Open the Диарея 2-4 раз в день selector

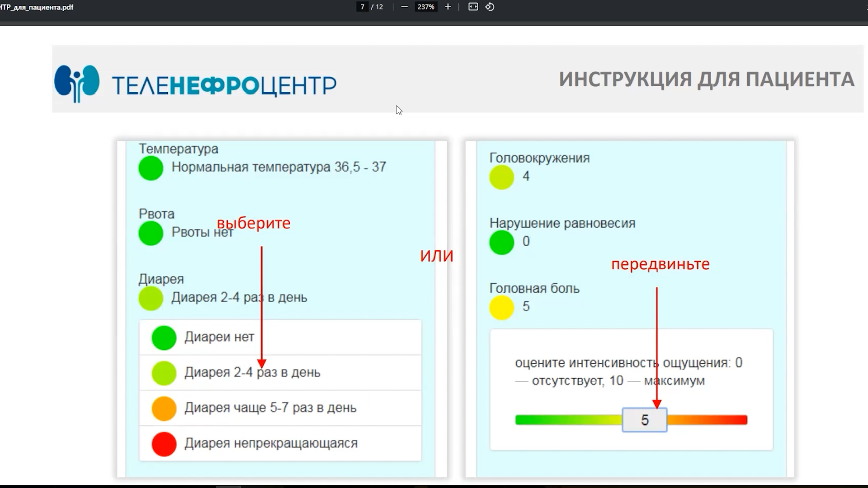click(239, 298)
